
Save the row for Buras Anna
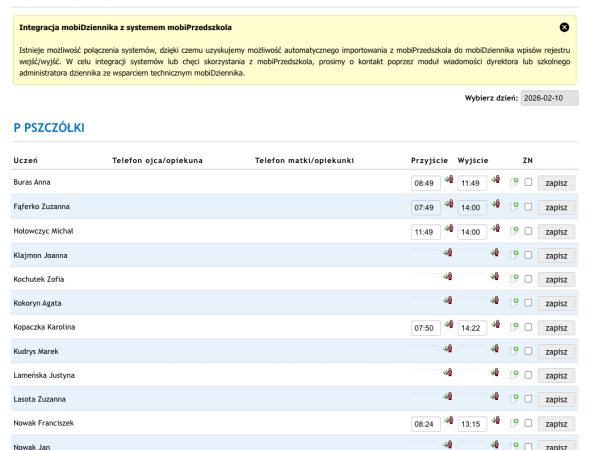point(556,183)
